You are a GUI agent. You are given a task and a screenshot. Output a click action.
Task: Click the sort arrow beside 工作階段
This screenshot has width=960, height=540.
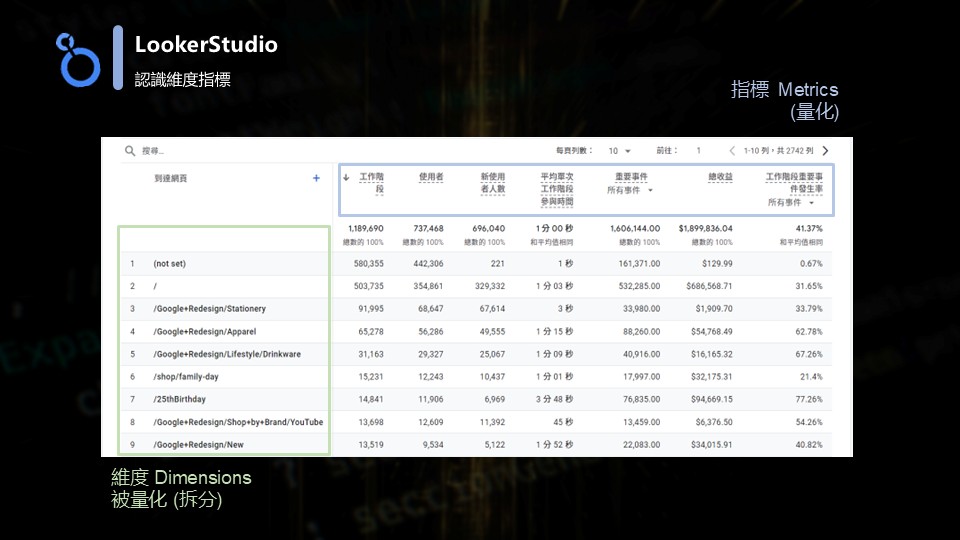point(346,177)
